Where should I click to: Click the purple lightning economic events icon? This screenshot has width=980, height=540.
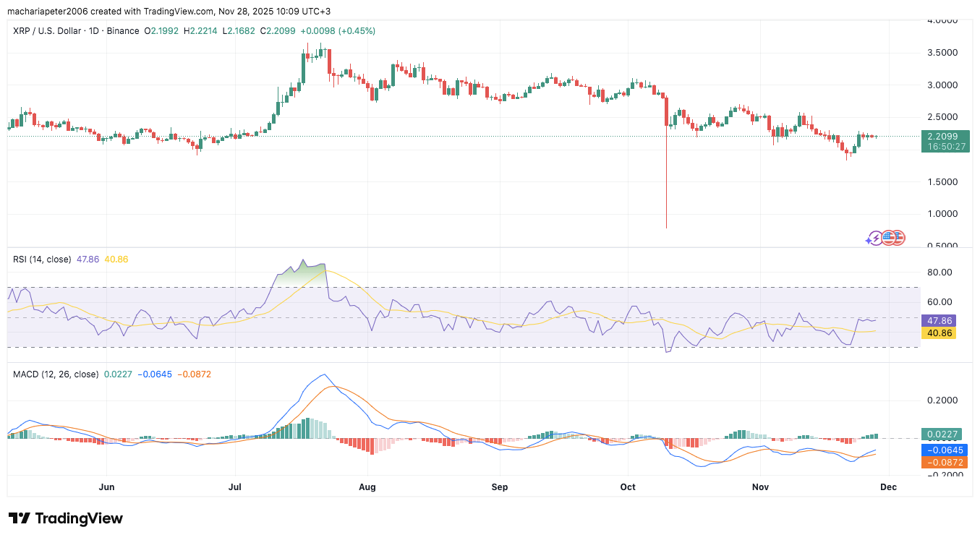click(x=876, y=238)
